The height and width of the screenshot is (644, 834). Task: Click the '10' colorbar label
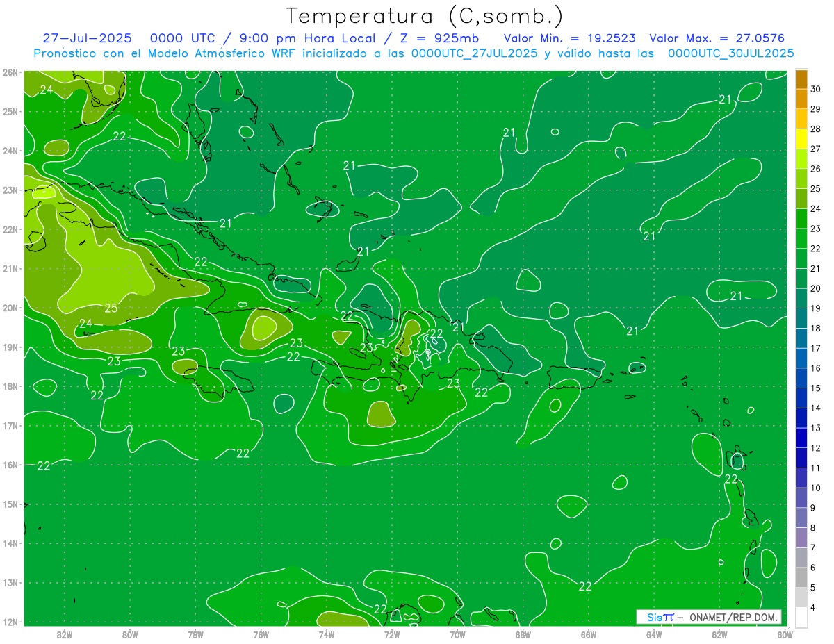pos(815,488)
